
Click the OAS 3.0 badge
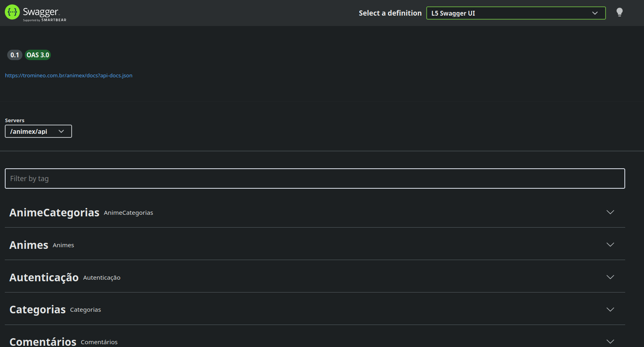pos(38,55)
